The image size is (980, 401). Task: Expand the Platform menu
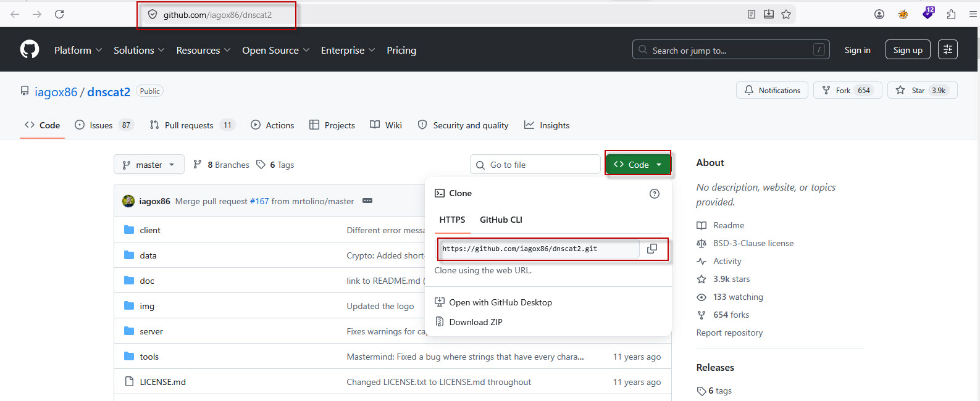point(78,50)
